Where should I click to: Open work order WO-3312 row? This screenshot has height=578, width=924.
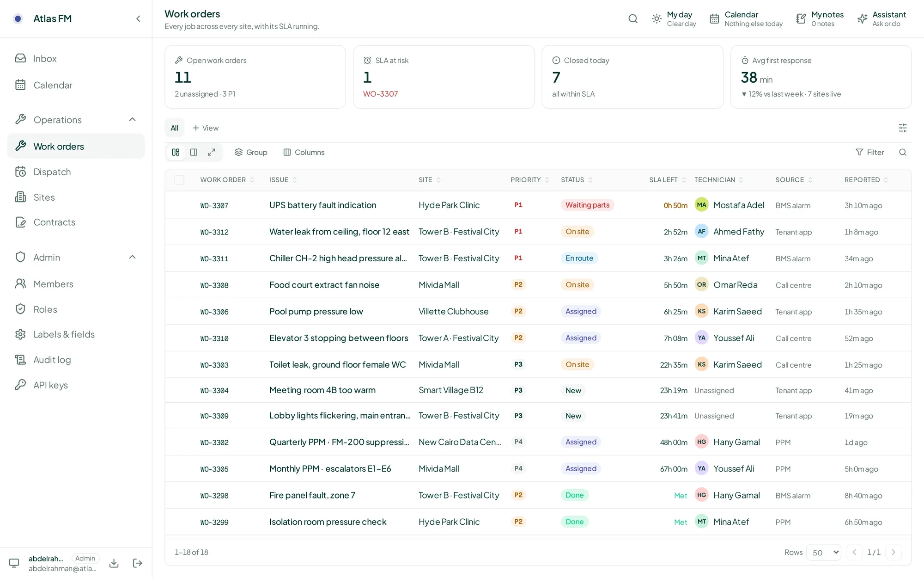pyautogui.click(x=538, y=232)
